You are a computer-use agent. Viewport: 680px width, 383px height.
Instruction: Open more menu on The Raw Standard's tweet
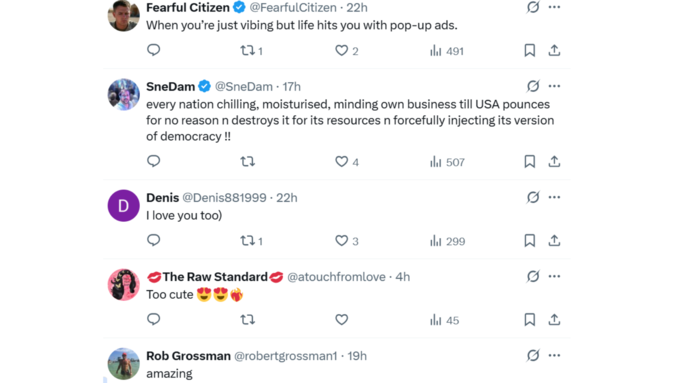[554, 276]
